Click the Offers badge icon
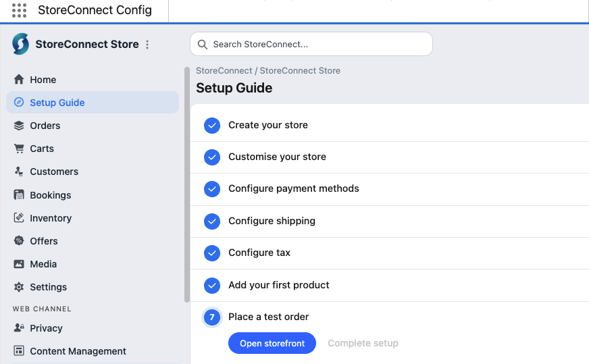The image size is (589, 364). coord(19,240)
